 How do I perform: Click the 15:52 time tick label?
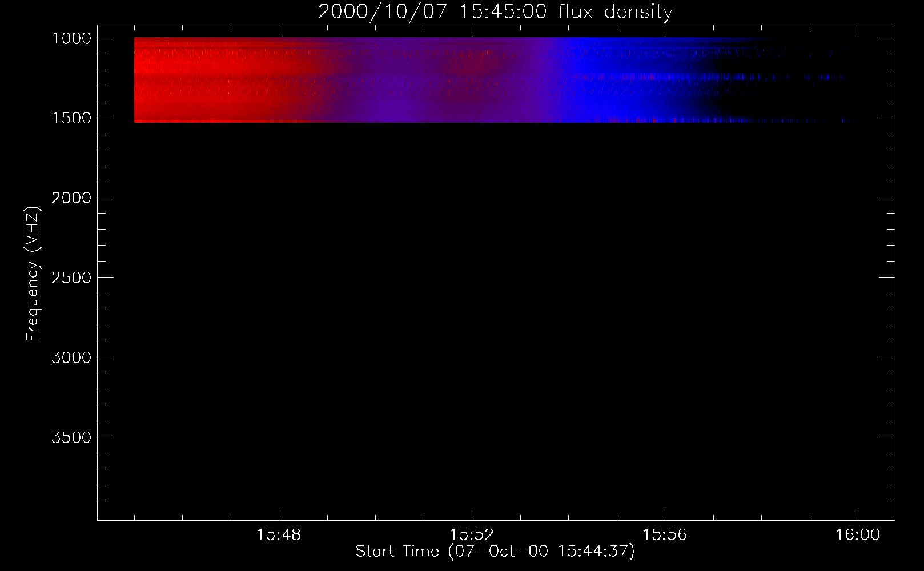[472, 535]
